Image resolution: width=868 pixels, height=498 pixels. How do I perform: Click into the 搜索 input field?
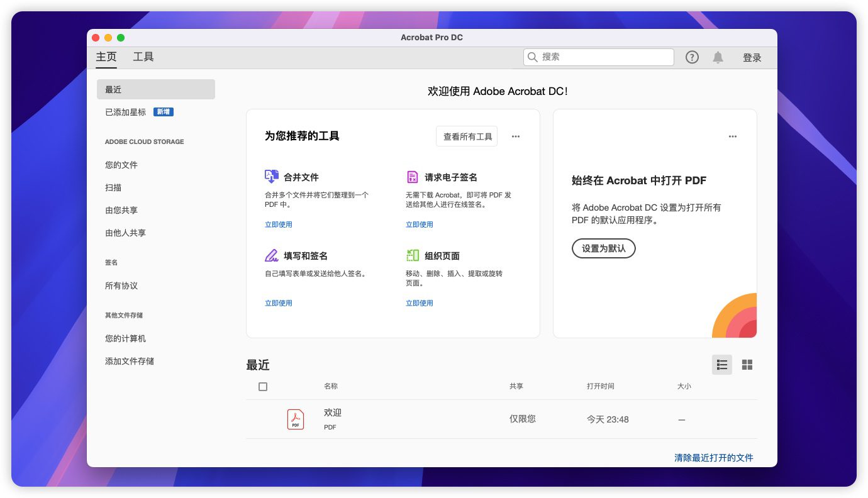pos(599,57)
